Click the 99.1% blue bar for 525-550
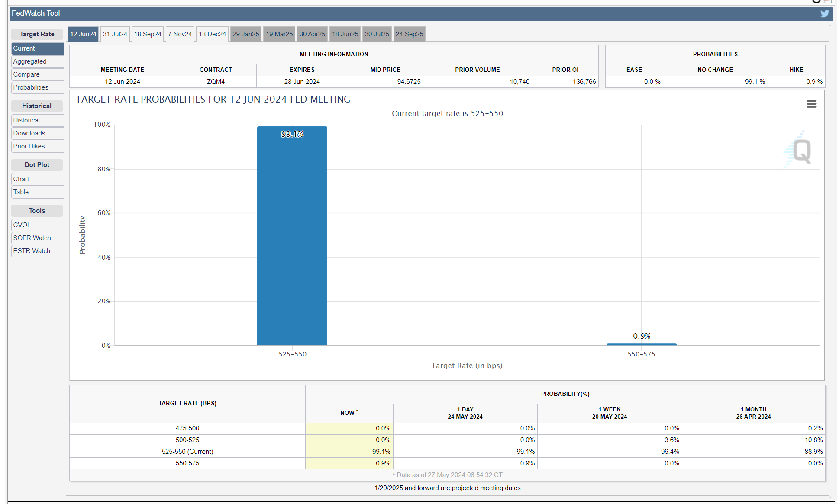 [292, 236]
